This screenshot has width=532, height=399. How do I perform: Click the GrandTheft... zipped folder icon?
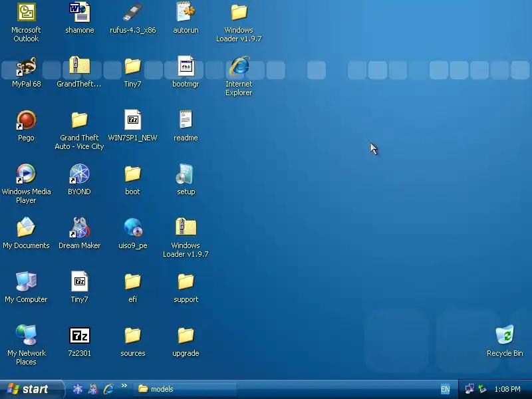tap(79, 65)
